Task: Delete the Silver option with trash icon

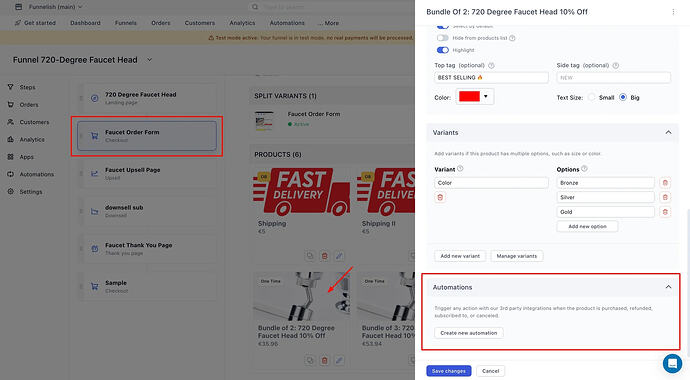Action: click(665, 197)
